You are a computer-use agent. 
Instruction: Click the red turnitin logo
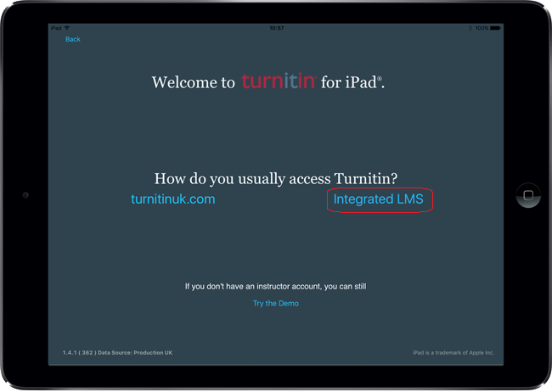[x=279, y=81]
